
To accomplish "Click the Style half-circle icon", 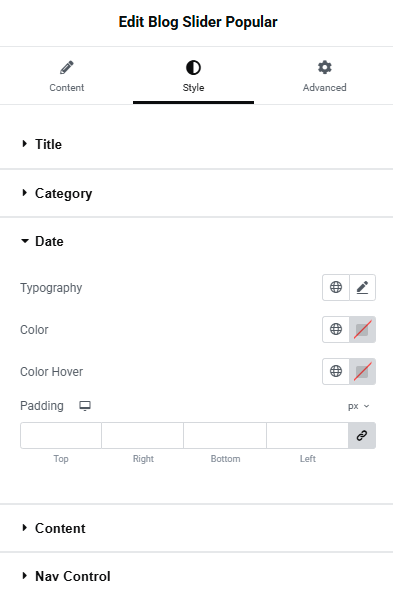I will click(x=193, y=68).
